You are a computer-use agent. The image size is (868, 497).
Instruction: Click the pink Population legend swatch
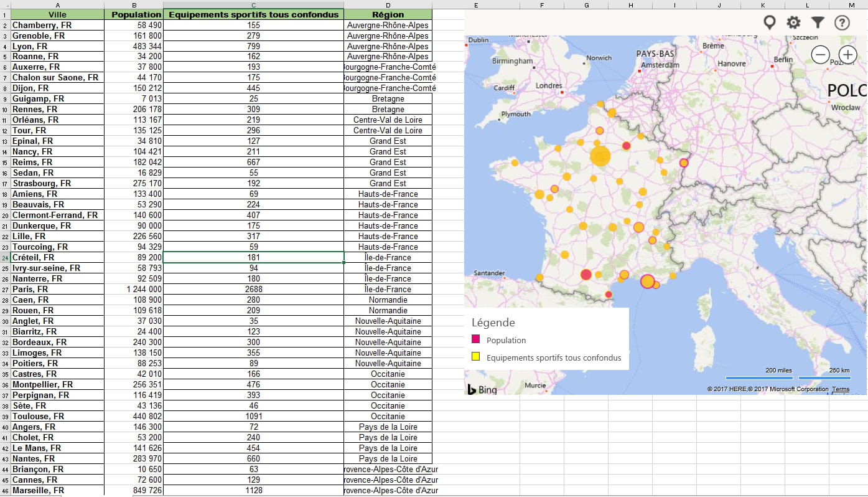click(x=476, y=339)
